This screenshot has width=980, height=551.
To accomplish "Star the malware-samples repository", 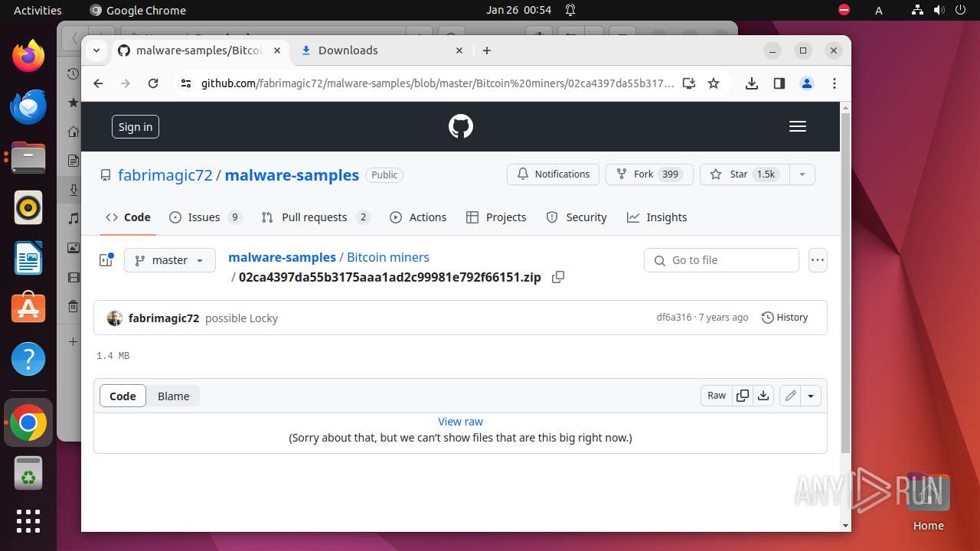I will tap(744, 174).
